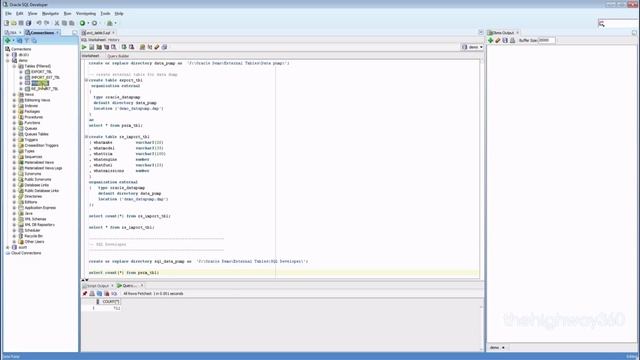Collapse the Tables (Filtered) node
The image size is (640, 360).
(15, 66)
